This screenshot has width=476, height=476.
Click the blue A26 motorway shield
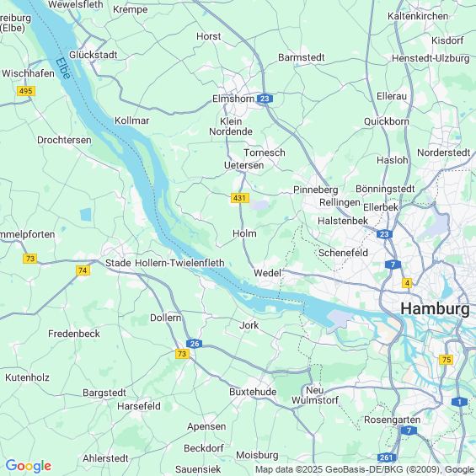(x=195, y=344)
